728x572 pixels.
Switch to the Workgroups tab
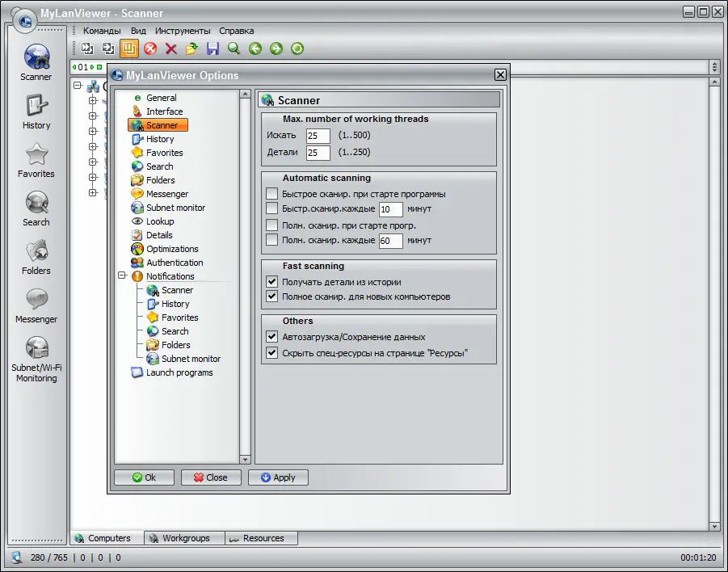[184, 538]
